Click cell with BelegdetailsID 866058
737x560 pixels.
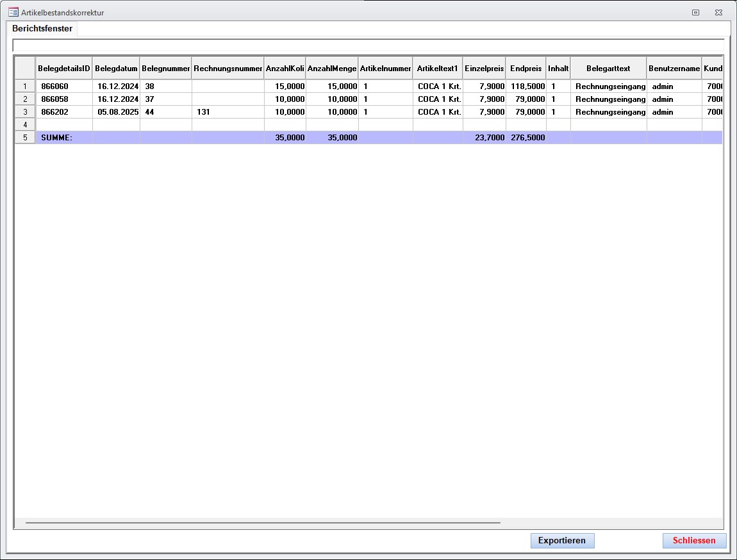tap(64, 99)
